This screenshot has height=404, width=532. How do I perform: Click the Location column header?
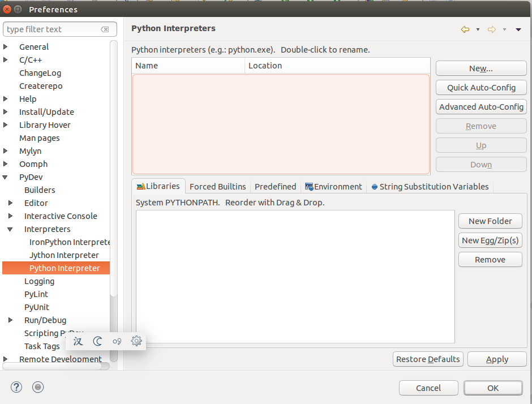point(337,66)
